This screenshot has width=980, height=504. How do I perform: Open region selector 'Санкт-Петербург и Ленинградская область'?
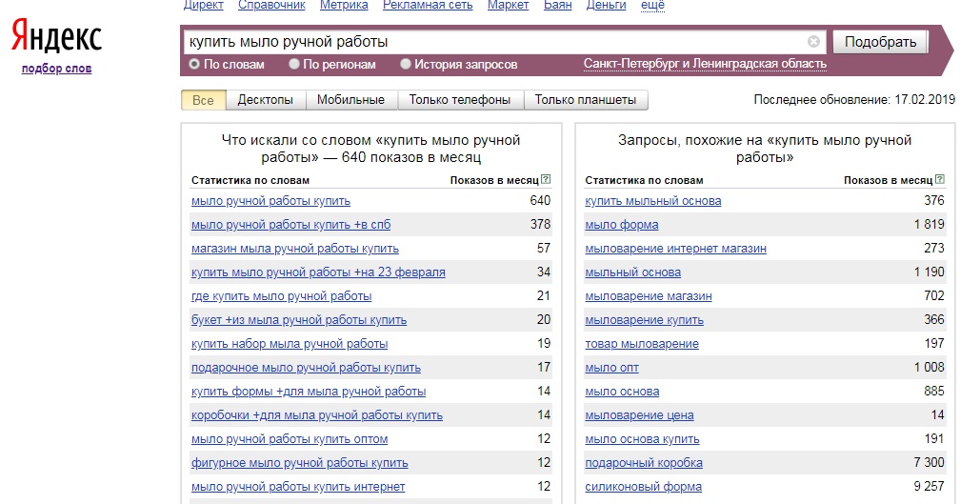(705, 64)
